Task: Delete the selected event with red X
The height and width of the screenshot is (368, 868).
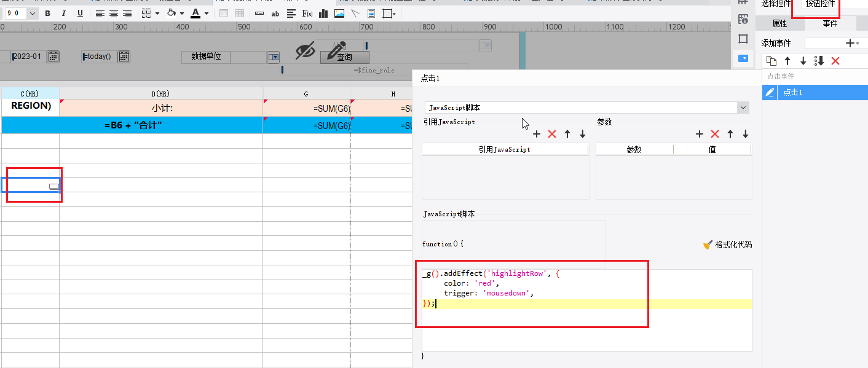Action: point(835,61)
